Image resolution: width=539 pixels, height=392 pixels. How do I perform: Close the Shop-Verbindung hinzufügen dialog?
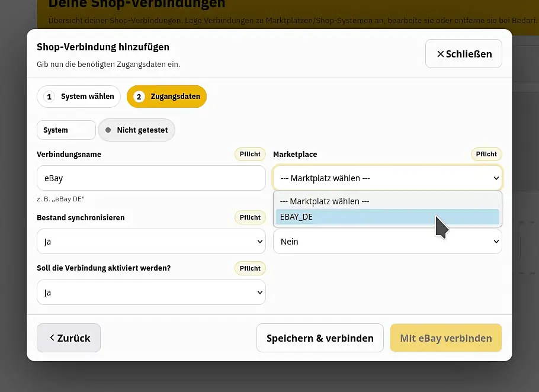[463, 53]
